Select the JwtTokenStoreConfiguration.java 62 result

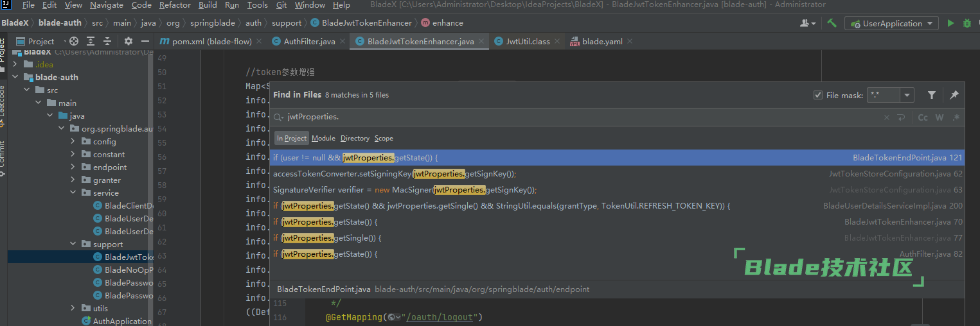618,174
